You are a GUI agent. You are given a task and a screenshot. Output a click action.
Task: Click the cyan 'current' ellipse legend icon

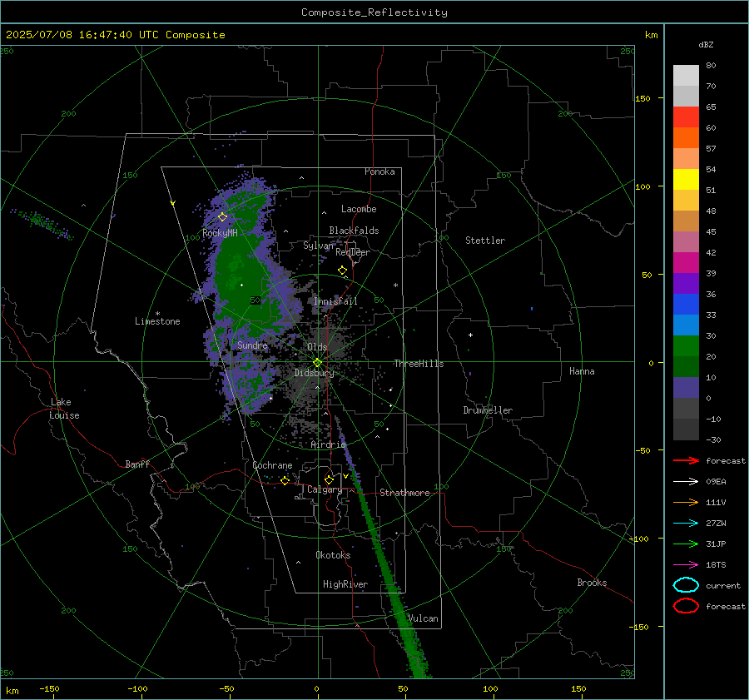[x=686, y=585]
